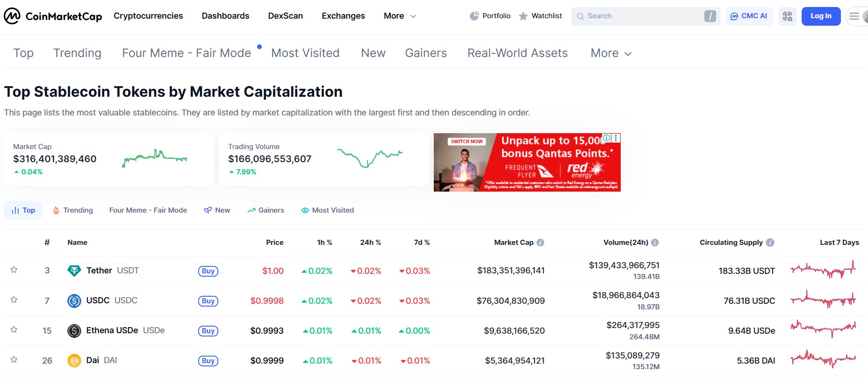Toggle the watchlist star for USDC
The width and height of the screenshot is (868, 379).
click(x=14, y=300)
